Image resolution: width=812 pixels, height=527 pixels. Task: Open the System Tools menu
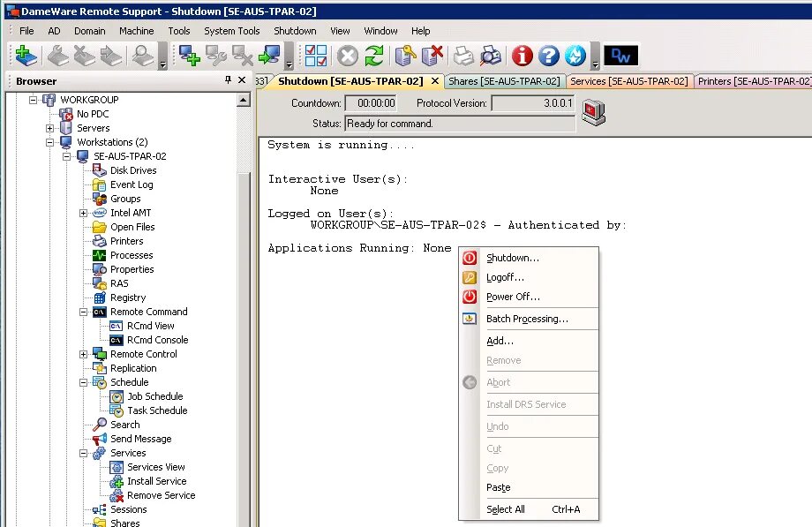coord(231,31)
